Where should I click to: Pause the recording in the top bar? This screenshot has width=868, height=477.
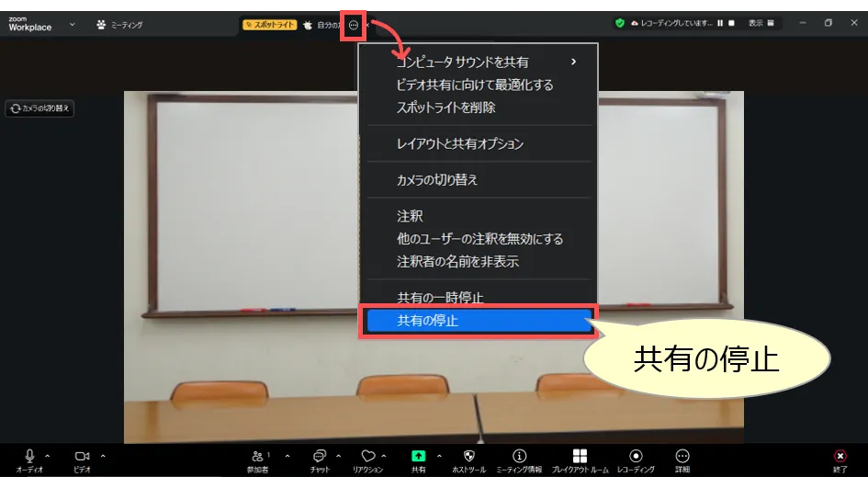coord(720,23)
